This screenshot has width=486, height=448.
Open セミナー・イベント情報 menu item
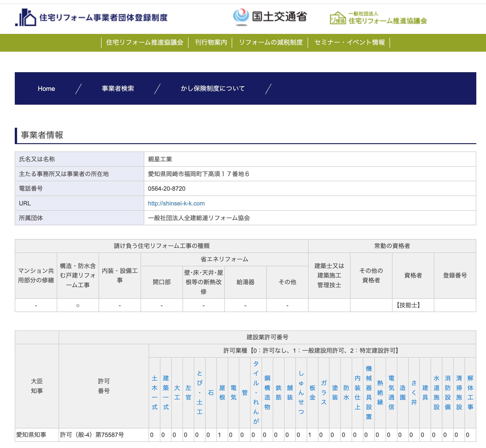point(349,42)
